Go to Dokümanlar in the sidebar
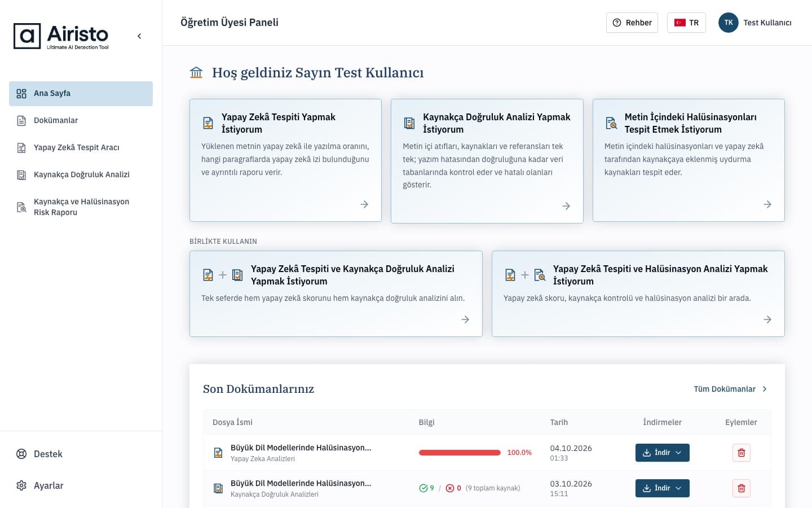Screen dimensions: 812x508 pos(81,121)
